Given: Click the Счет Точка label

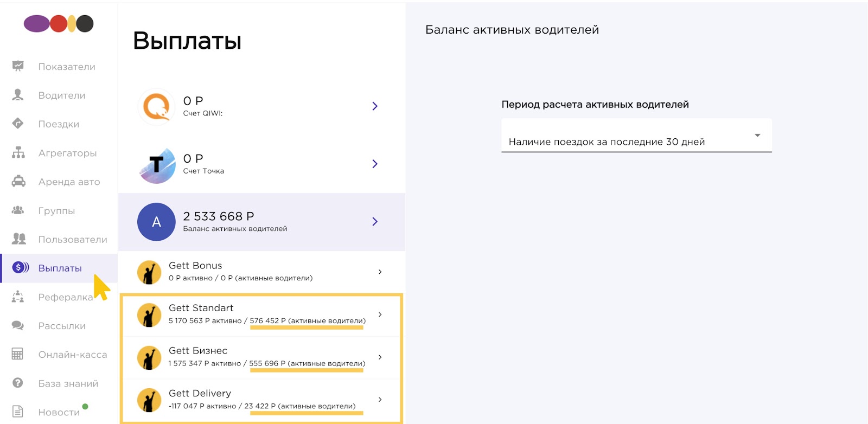Looking at the screenshot, I should 203,171.
